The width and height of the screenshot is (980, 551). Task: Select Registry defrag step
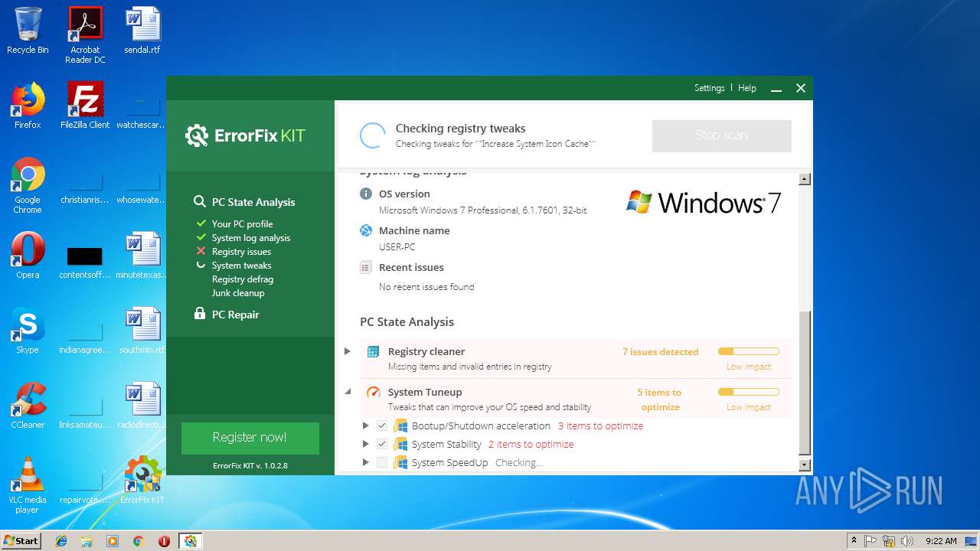(x=242, y=279)
